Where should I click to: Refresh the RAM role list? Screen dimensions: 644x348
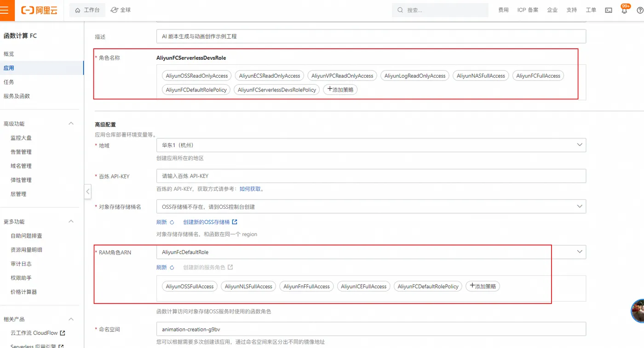pos(161,267)
